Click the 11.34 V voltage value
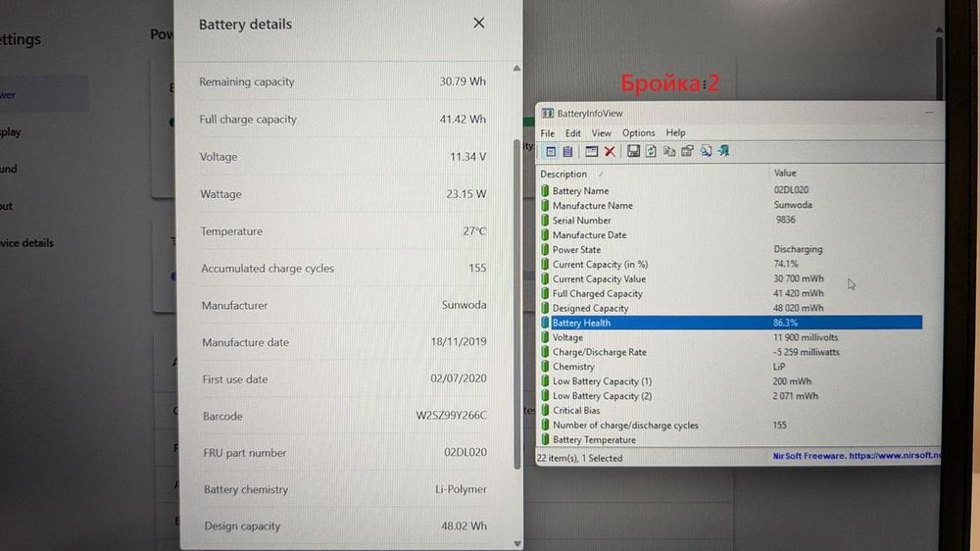The image size is (980, 551). 467,156
